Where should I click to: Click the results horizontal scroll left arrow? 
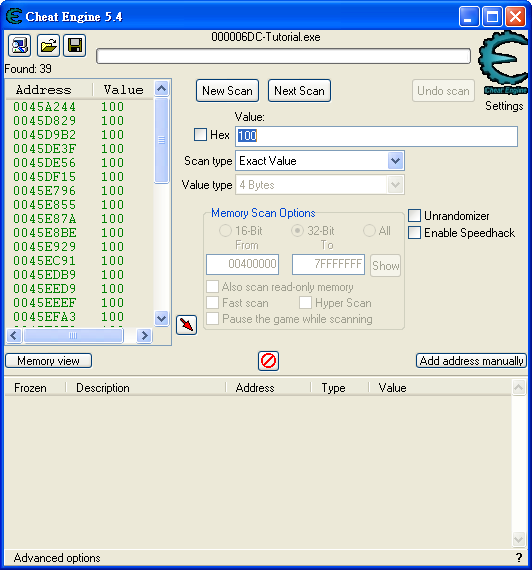pos(14,335)
